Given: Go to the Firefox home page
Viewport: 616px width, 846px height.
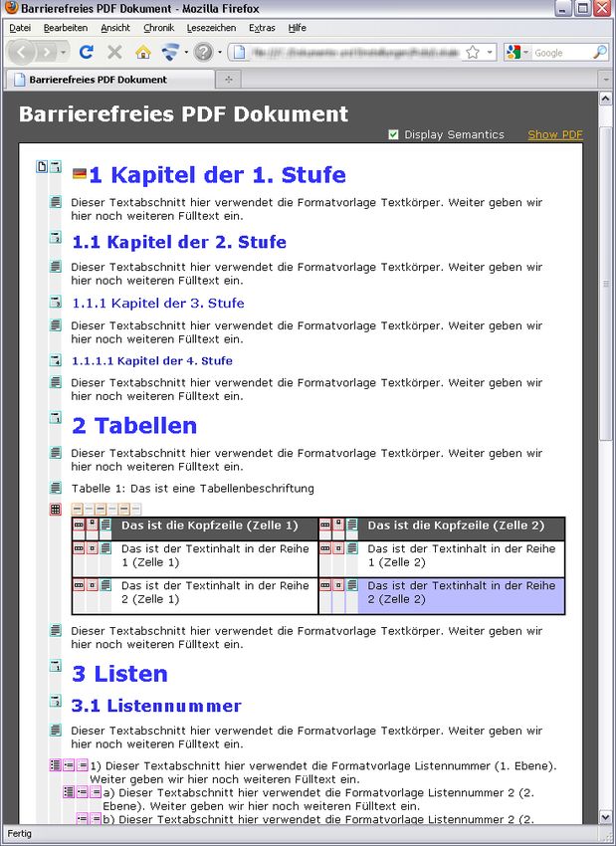Looking at the screenshot, I should 143,52.
